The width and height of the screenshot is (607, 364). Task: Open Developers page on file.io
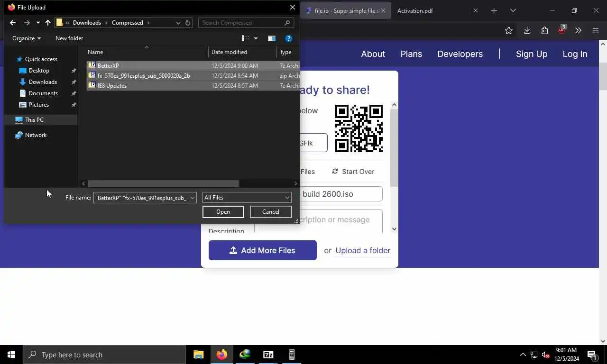click(x=460, y=54)
